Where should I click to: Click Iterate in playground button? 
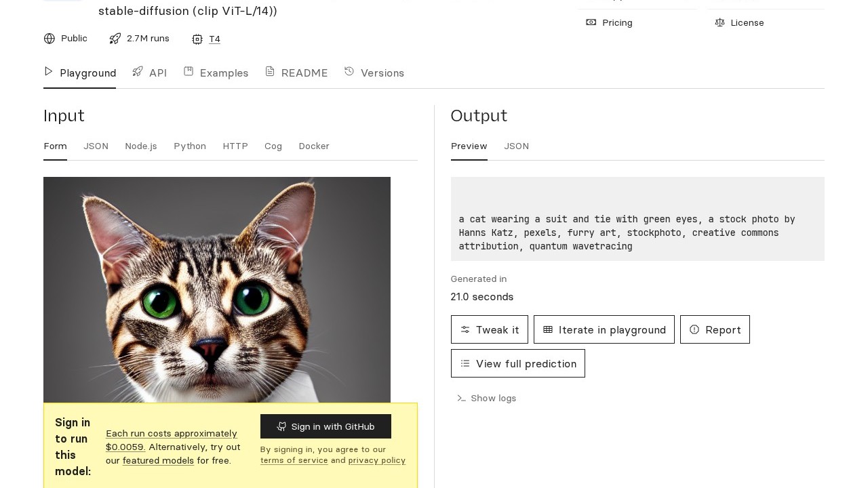pos(604,329)
